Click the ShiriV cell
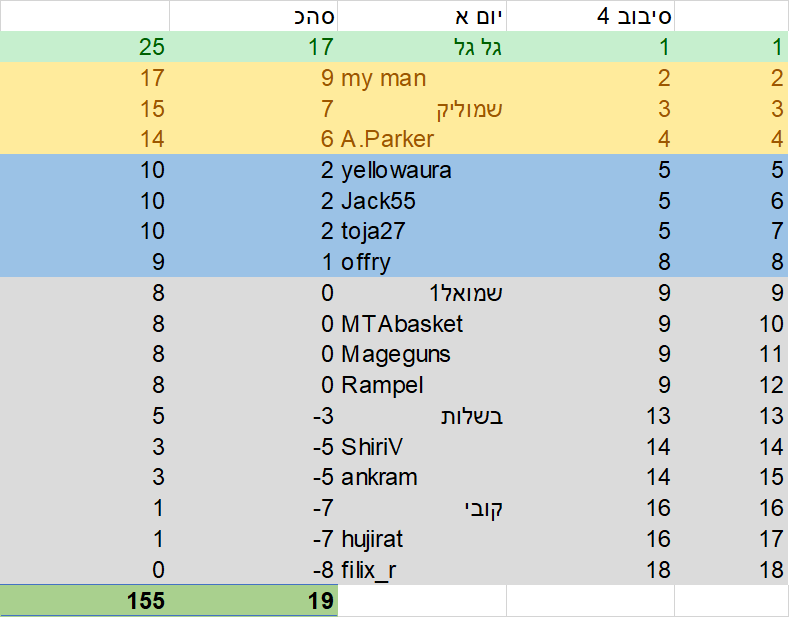Image resolution: width=790 pixels, height=618 pixels. click(422, 447)
